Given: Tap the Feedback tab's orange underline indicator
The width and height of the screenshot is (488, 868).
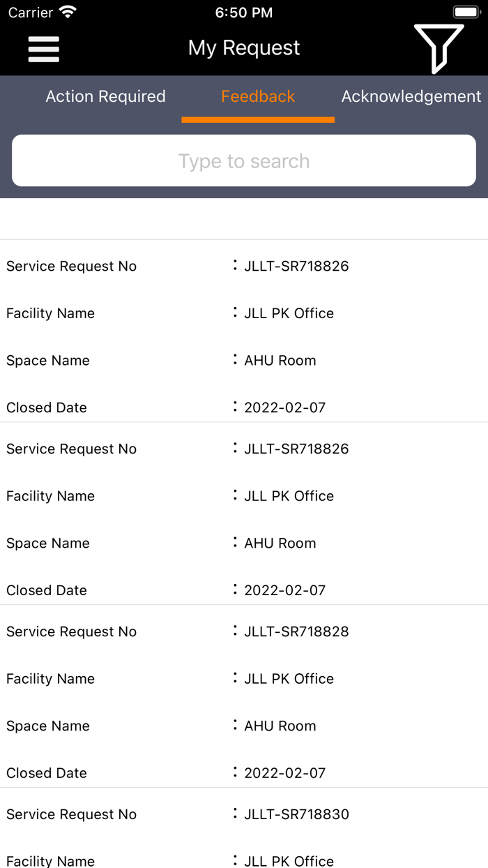Looking at the screenshot, I should tap(257, 121).
